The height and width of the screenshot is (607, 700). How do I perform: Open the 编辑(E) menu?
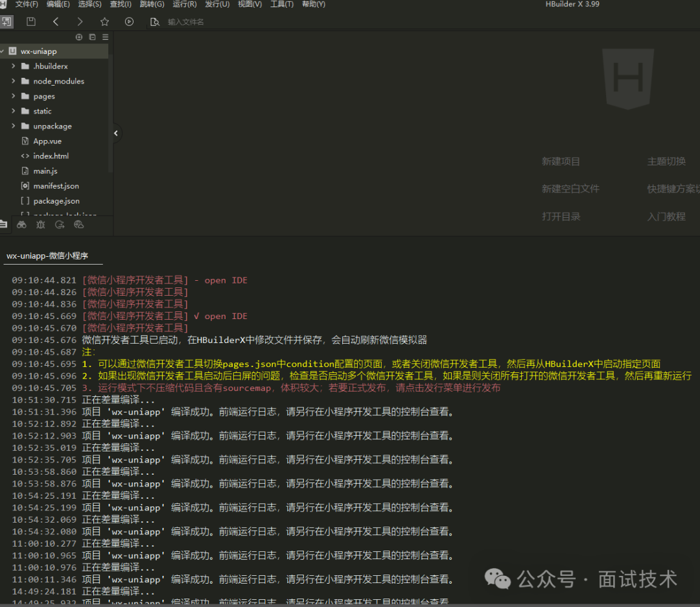tap(58, 4)
